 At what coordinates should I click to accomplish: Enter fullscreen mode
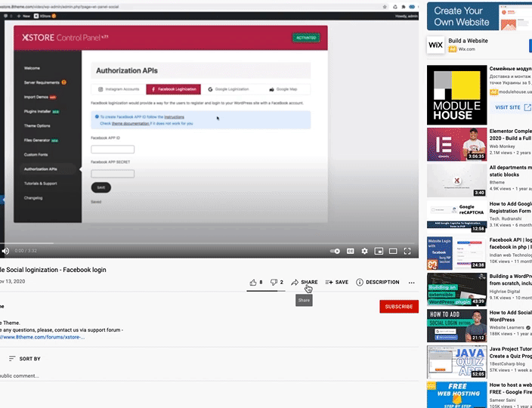click(407, 251)
